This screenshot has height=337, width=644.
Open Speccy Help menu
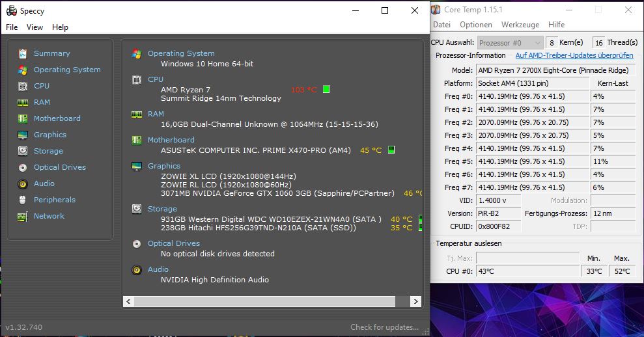click(x=60, y=27)
